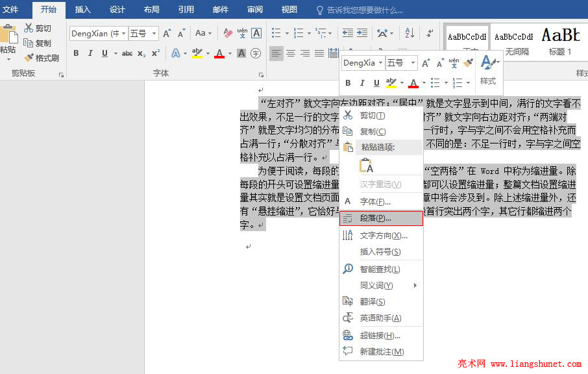Select 超链接(H)... in the context menu

click(381, 335)
